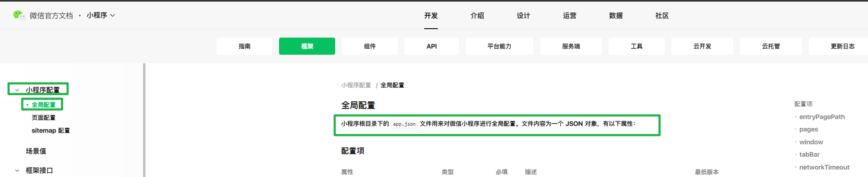Select the 云托管 sub-navigation button
This screenshot has width=868, height=177.
tap(771, 46)
